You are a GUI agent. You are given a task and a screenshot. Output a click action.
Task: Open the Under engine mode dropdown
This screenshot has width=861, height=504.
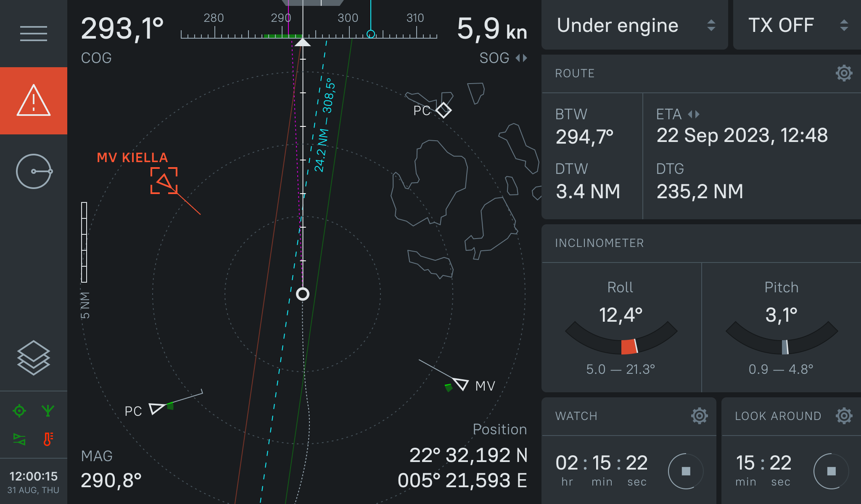(x=634, y=25)
